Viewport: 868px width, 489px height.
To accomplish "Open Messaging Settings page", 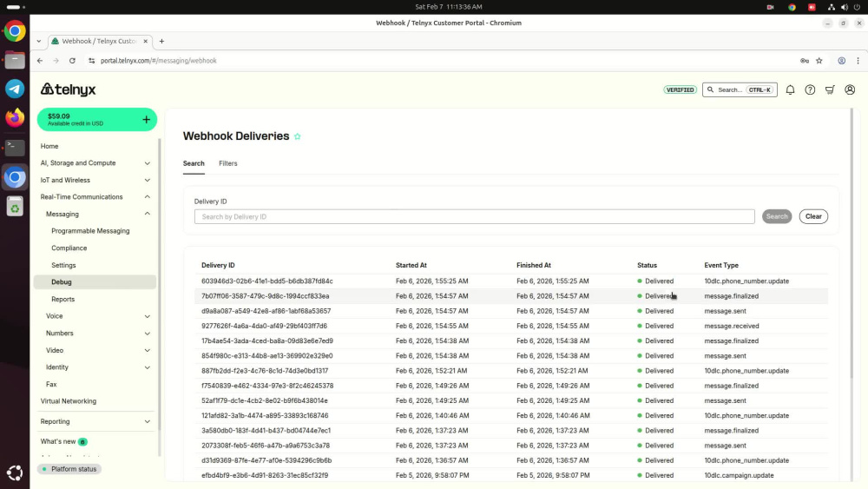I will click(63, 265).
